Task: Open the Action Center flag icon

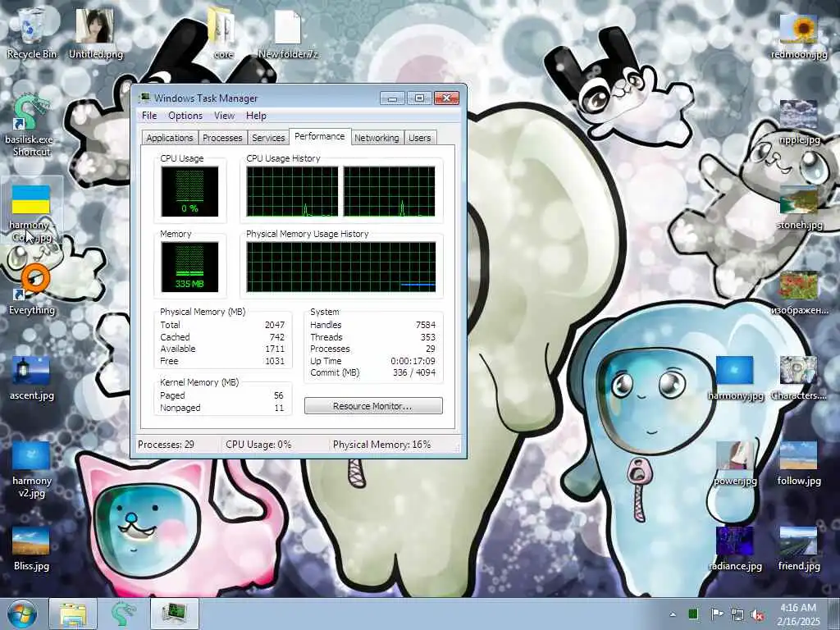Action: [715, 614]
